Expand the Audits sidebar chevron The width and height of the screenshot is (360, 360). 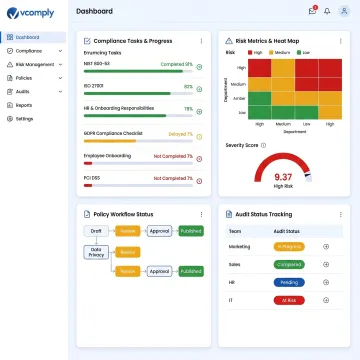click(x=60, y=92)
